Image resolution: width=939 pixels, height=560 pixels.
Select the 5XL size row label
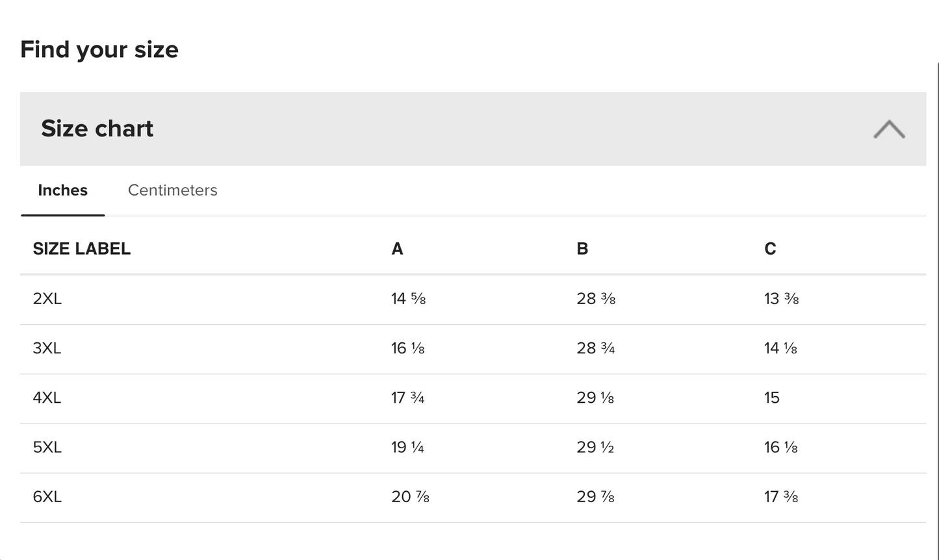47,447
